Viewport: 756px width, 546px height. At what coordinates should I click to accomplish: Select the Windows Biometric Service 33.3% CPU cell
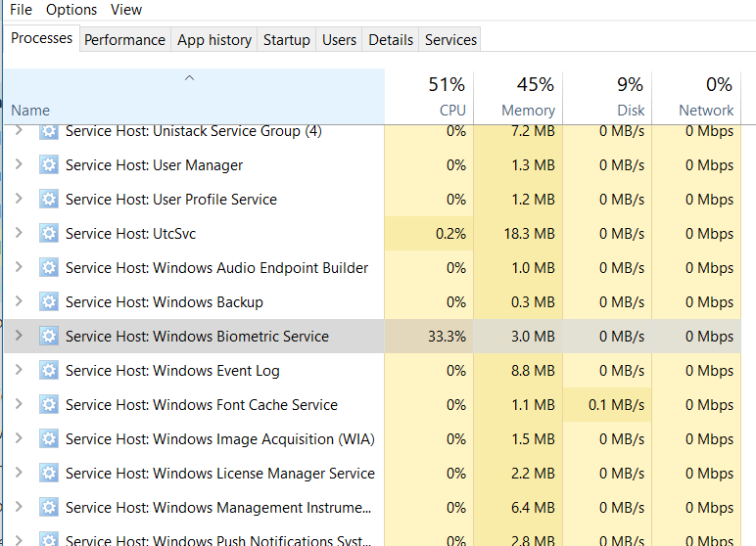pos(429,337)
